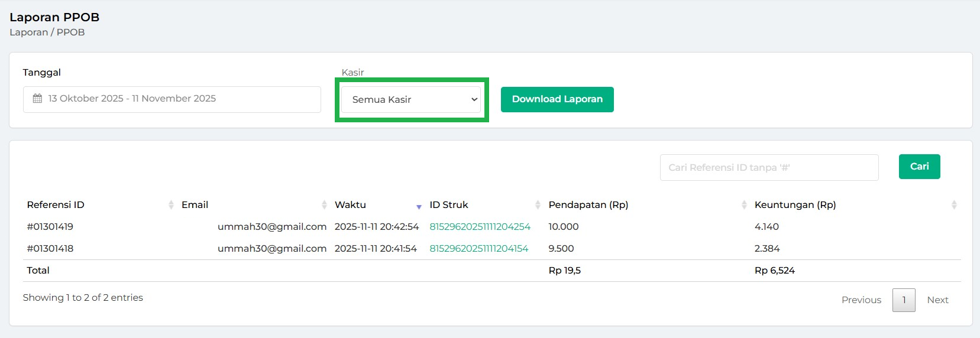The height and width of the screenshot is (338, 980).
Task: Click the calendar icon in date field
Action: click(37, 99)
